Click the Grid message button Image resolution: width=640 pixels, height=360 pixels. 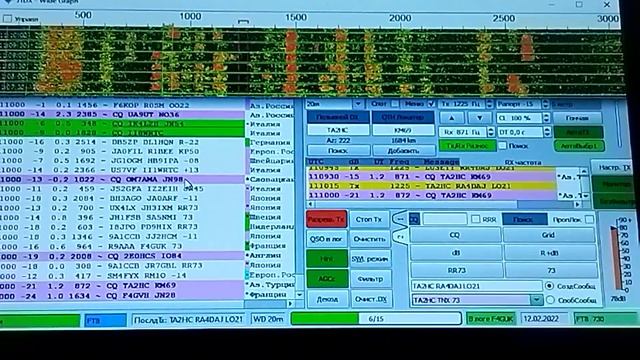pyautogui.click(x=548, y=235)
